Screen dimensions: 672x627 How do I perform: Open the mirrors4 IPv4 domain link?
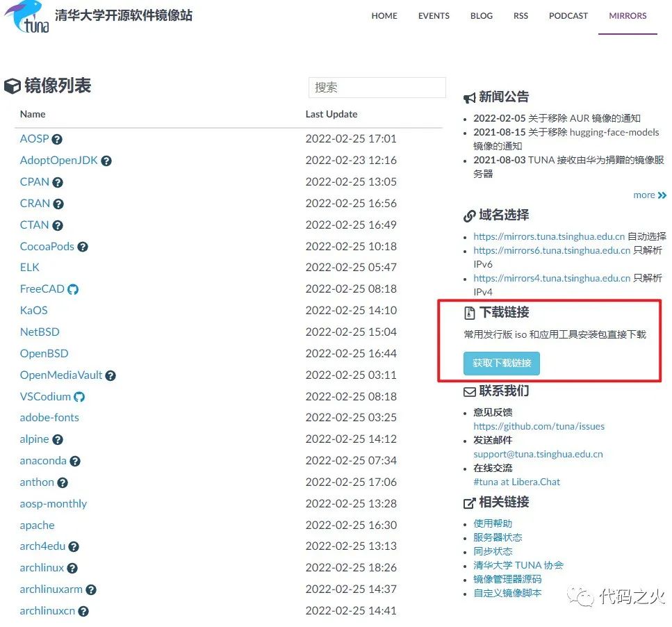click(x=552, y=278)
